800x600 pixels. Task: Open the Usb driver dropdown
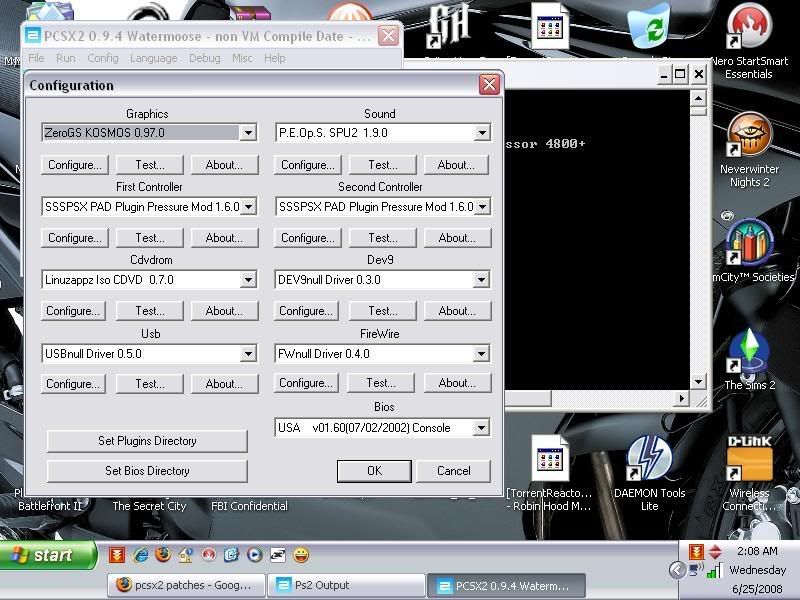248,354
